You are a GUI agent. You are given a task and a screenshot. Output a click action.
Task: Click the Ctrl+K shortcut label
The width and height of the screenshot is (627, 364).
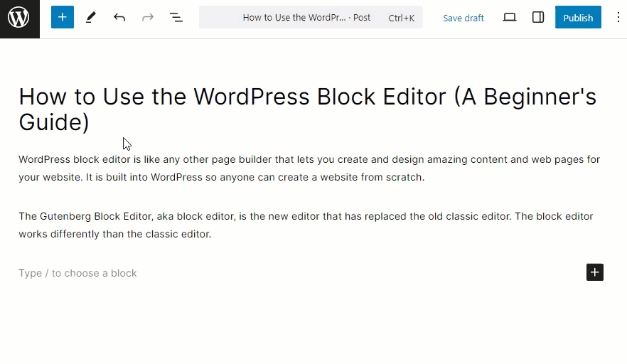point(401,18)
